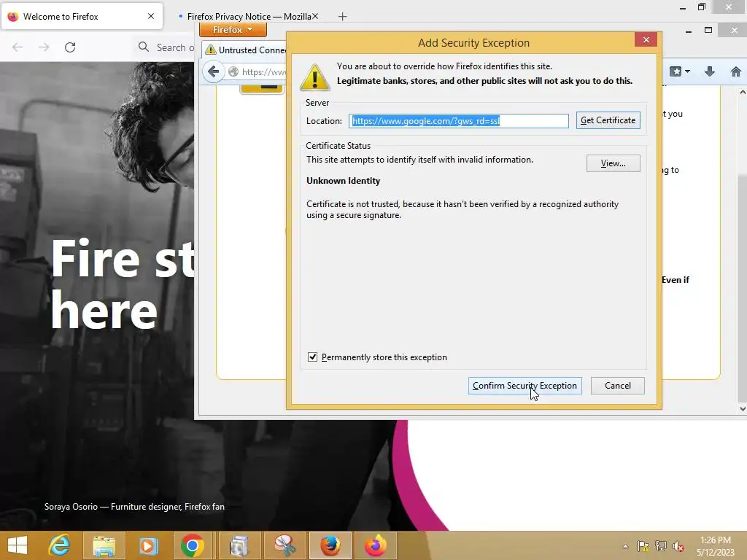Close the Welcome to Firefox tab
Image resolution: width=747 pixels, height=560 pixels.
coord(151,16)
